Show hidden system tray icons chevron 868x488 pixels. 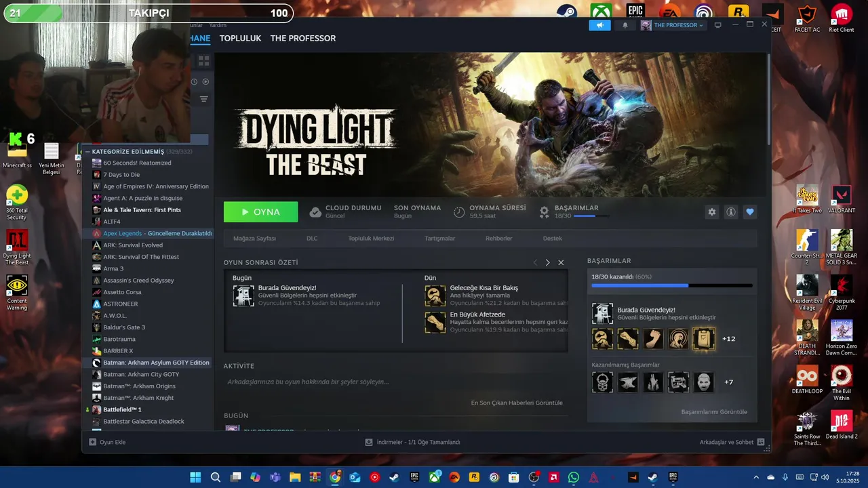tap(756, 477)
